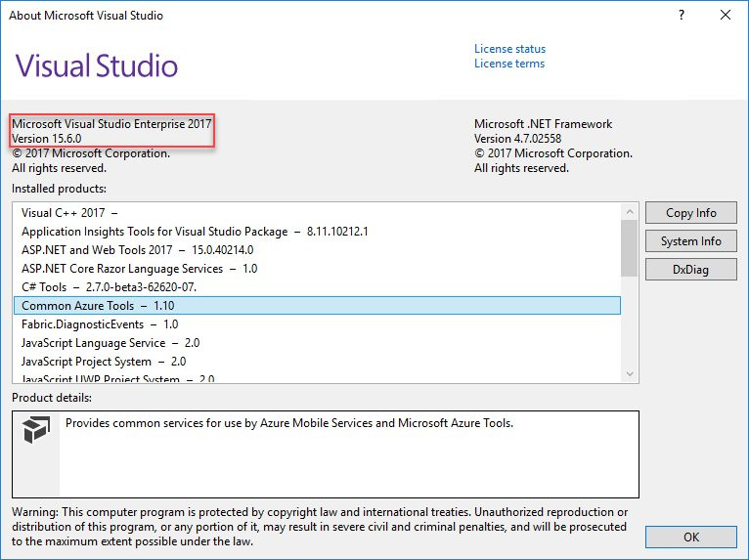Select ASP.NET and Web Tools 2017 row
The height and width of the screenshot is (560, 749).
point(317,250)
